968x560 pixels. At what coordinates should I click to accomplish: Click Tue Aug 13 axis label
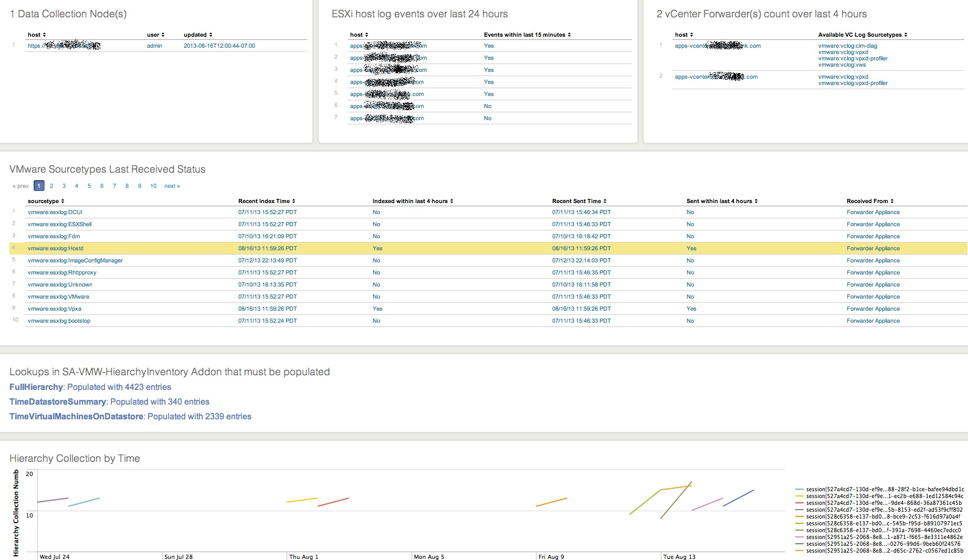679,557
